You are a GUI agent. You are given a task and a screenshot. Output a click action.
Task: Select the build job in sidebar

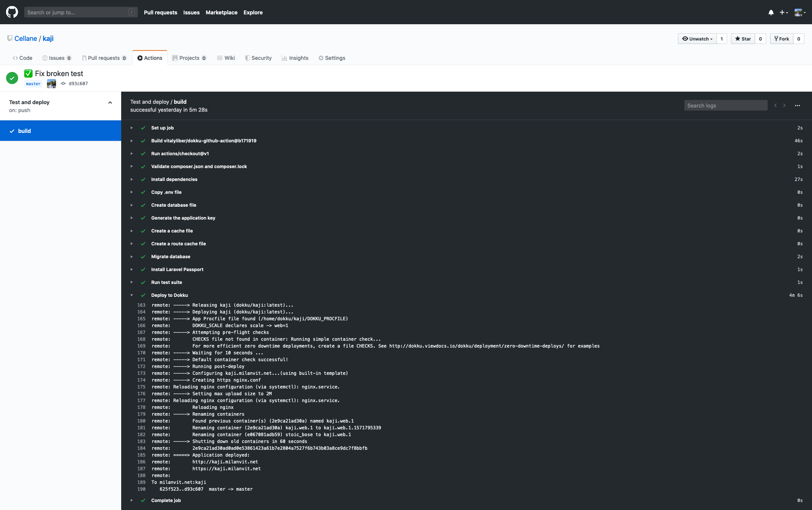(61, 131)
